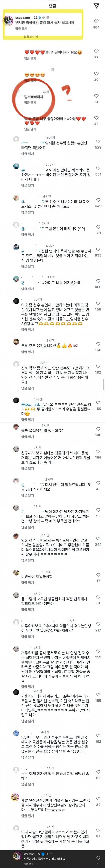Like the comment showing 833 likes

click(98, 250)
